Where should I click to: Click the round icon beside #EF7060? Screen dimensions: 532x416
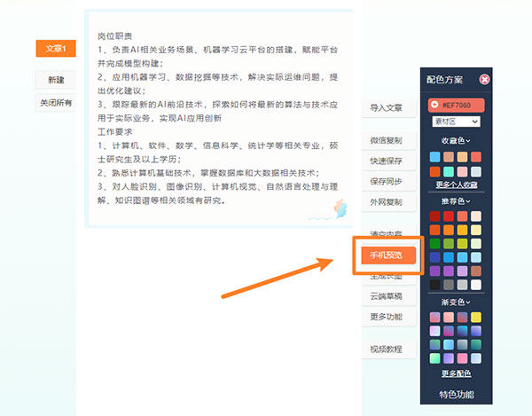coord(434,105)
